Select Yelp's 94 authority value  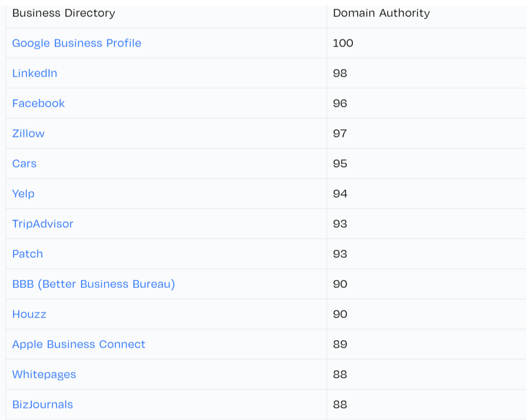coord(340,194)
